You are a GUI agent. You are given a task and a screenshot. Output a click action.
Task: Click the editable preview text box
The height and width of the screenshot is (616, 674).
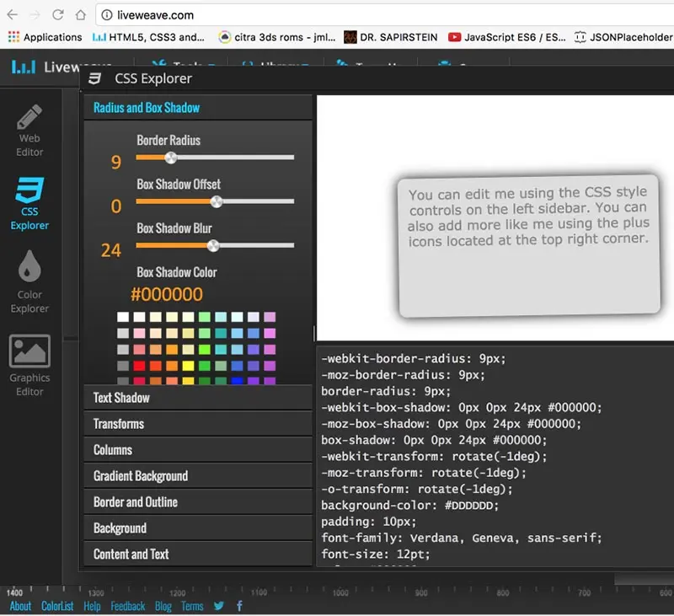point(529,246)
